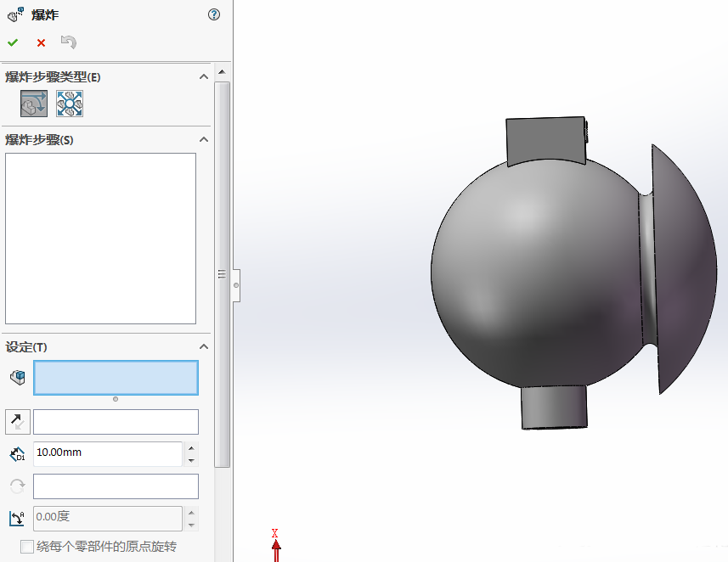Click the upper spinner on the distance value

click(191, 448)
